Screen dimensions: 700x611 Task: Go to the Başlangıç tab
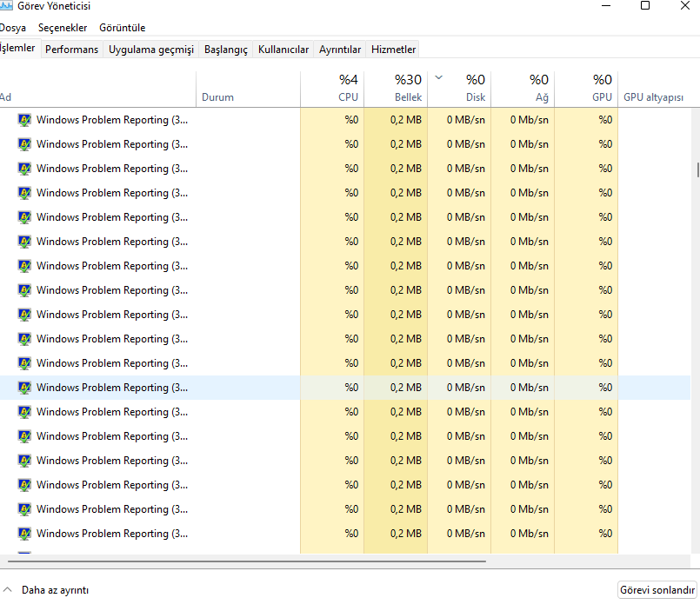coord(226,49)
